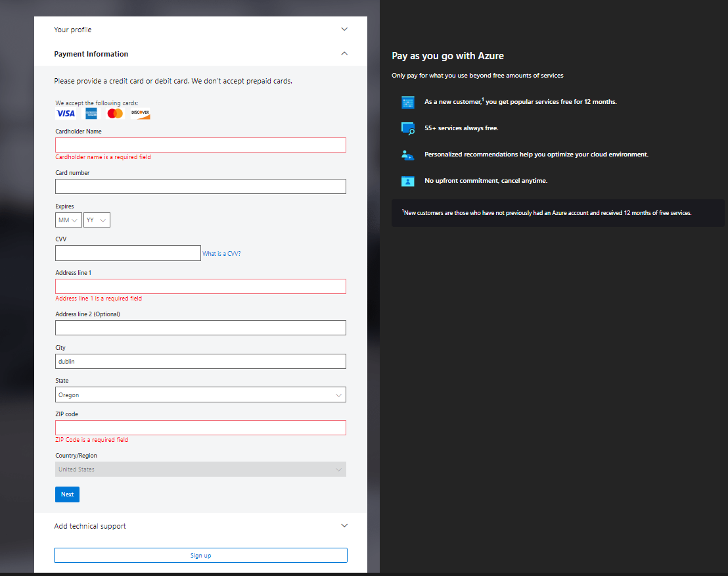
Task: Click the New customers footnote text
Action: (x=547, y=213)
